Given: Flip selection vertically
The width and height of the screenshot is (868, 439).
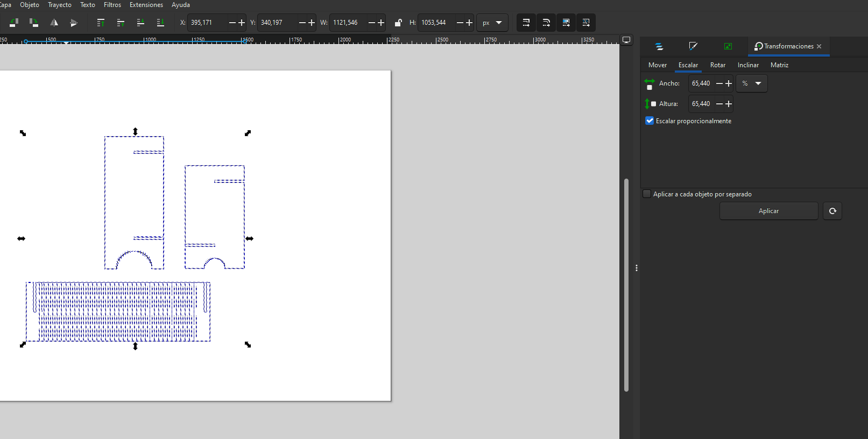Looking at the screenshot, I should point(74,23).
